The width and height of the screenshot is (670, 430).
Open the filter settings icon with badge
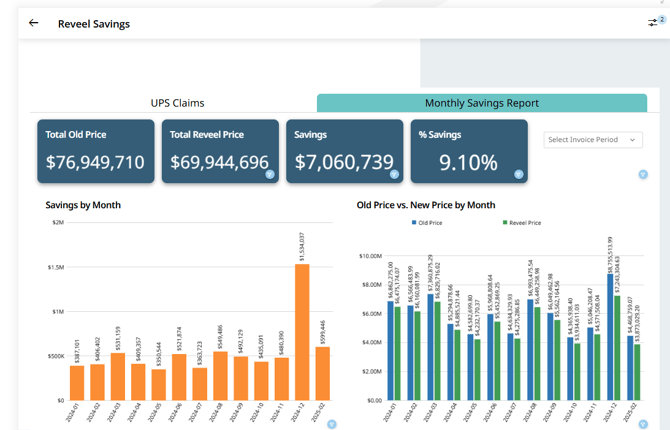(653, 23)
